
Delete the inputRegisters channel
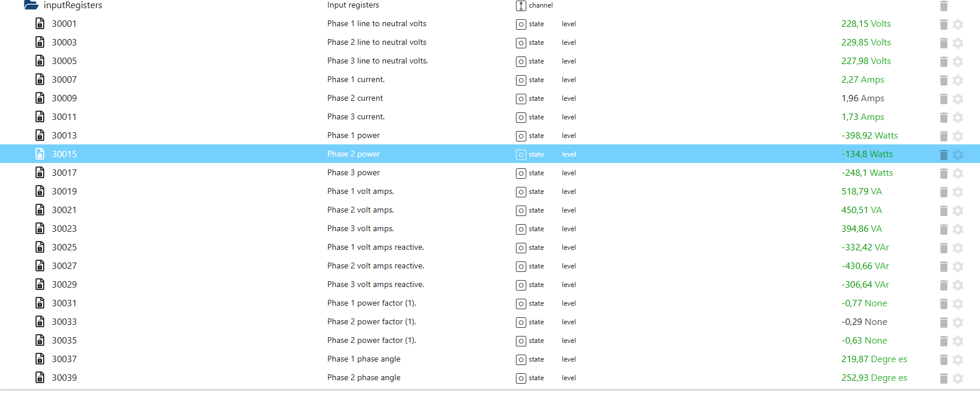943,6
